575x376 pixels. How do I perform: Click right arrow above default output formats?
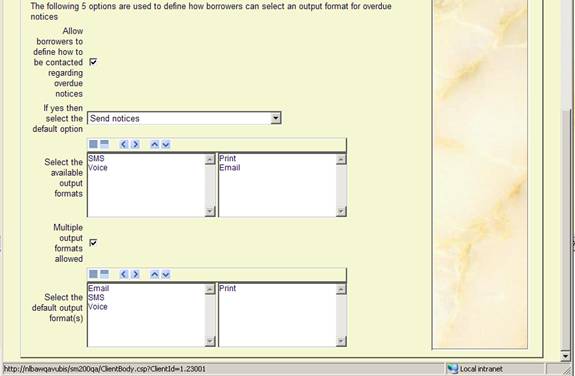tap(135, 274)
